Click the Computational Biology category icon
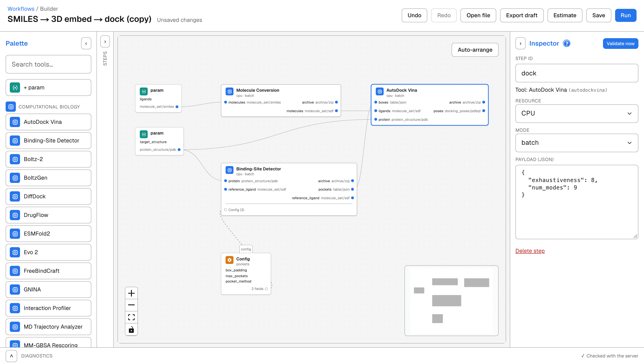 click(x=11, y=107)
